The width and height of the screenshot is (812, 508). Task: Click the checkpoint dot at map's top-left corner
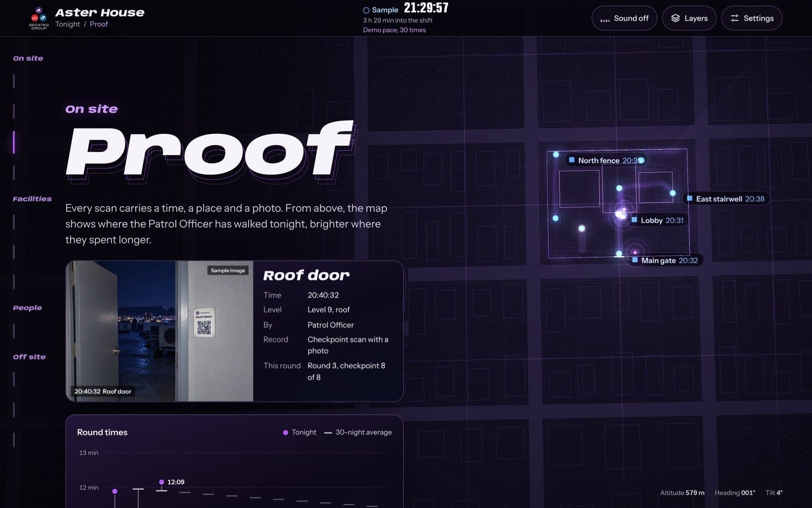coord(556,154)
